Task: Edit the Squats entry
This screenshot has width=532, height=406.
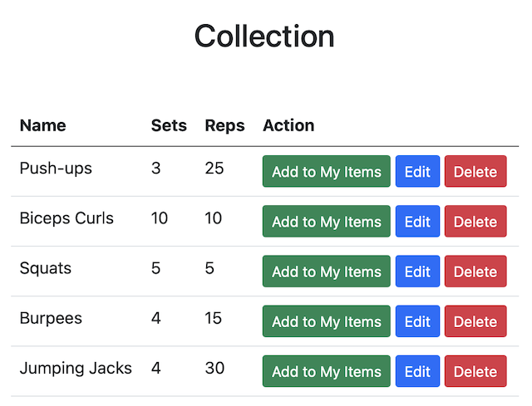Action: (x=417, y=271)
